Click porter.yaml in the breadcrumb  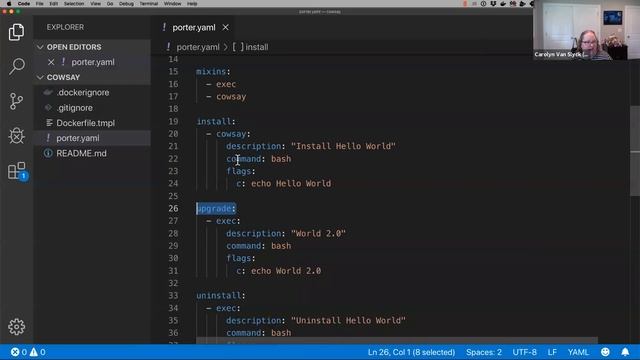tap(198, 47)
